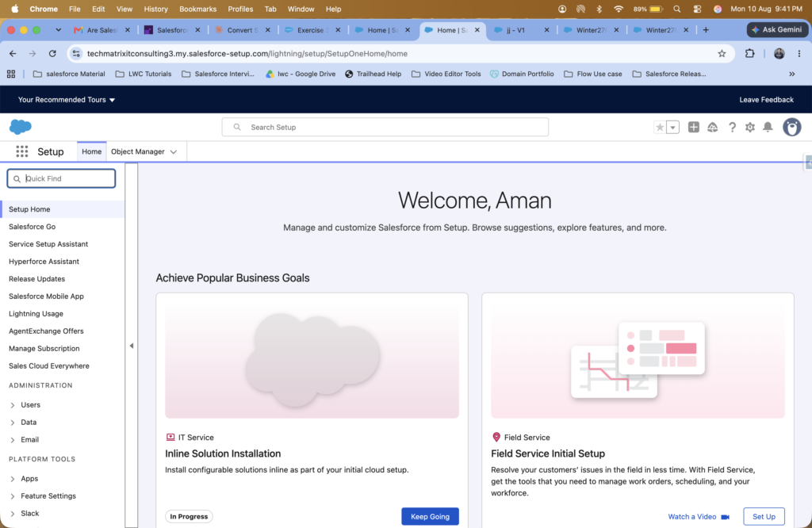Click the Quick Find input box

pyautogui.click(x=61, y=178)
